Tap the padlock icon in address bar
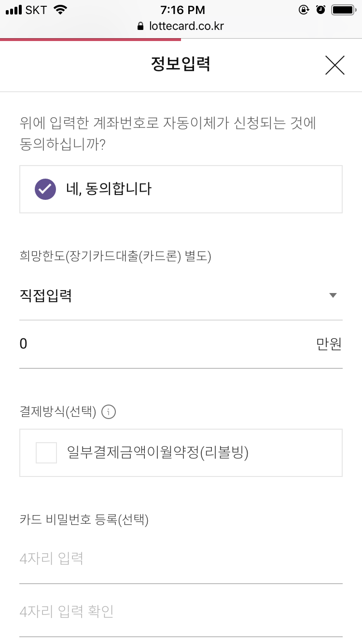The image size is (362, 644). click(141, 26)
